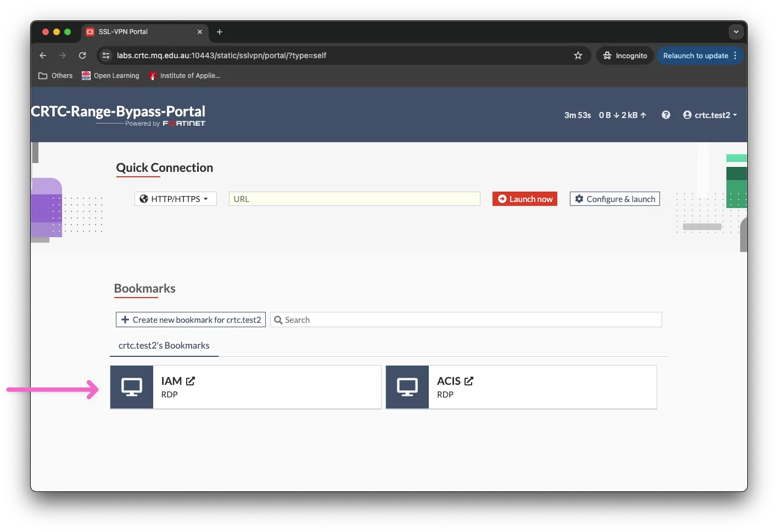Open IAM bookmark external link icon
Viewport: 778px width, 532px height.
coord(191,381)
